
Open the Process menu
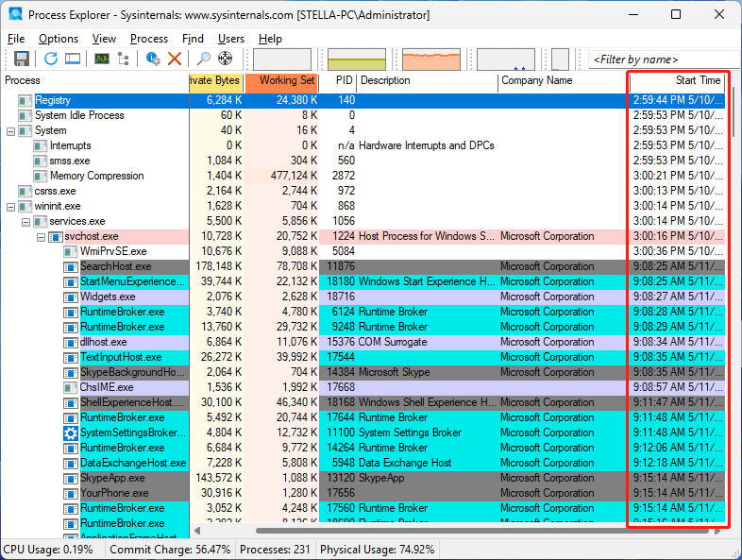click(149, 39)
